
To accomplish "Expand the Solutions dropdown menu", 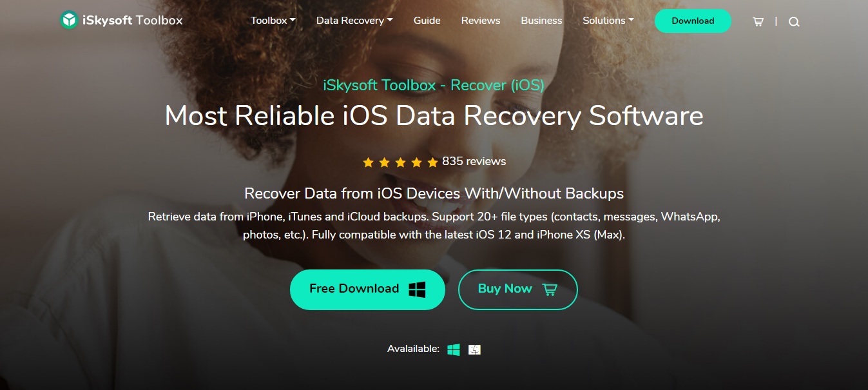I will [x=608, y=21].
